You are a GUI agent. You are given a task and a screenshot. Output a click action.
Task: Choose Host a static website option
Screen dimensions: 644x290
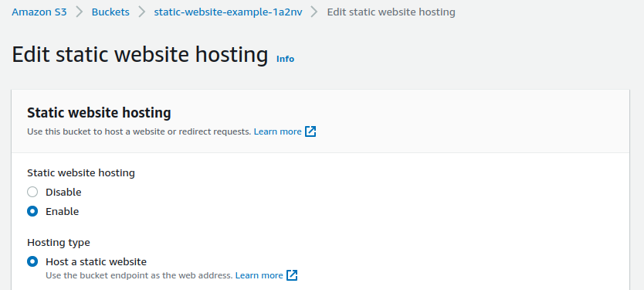[32, 261]
